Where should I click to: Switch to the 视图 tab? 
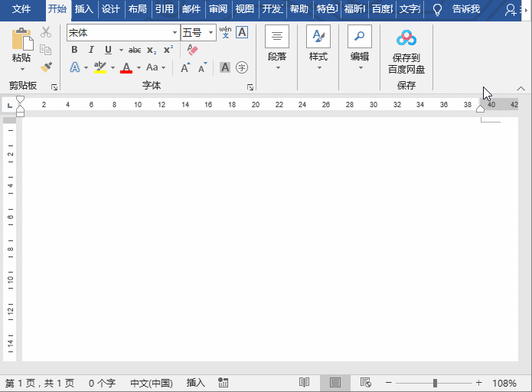coord(245,9)
